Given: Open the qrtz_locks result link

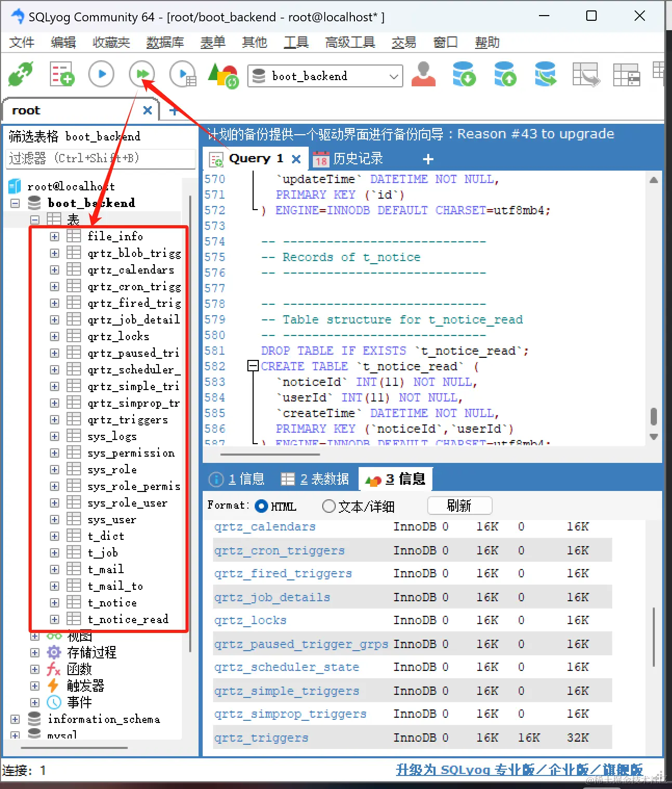Looking at the screenshot, I should [250, 620].
